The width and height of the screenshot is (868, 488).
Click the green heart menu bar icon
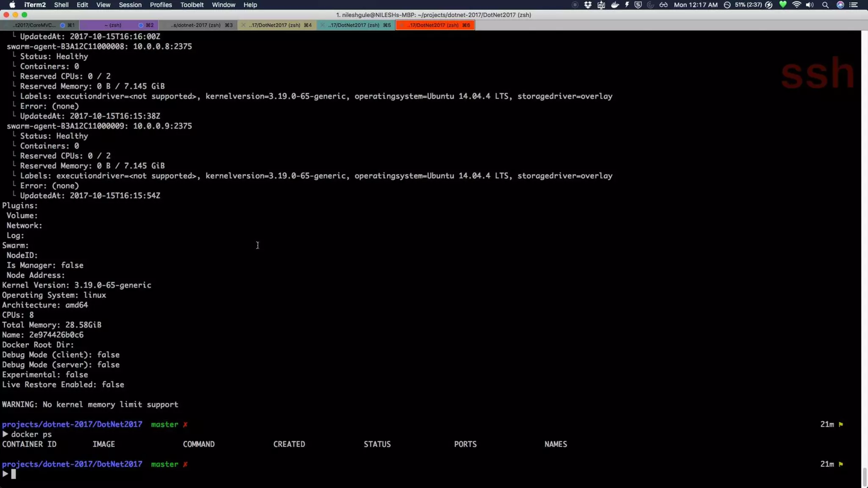tap(783, 5)
